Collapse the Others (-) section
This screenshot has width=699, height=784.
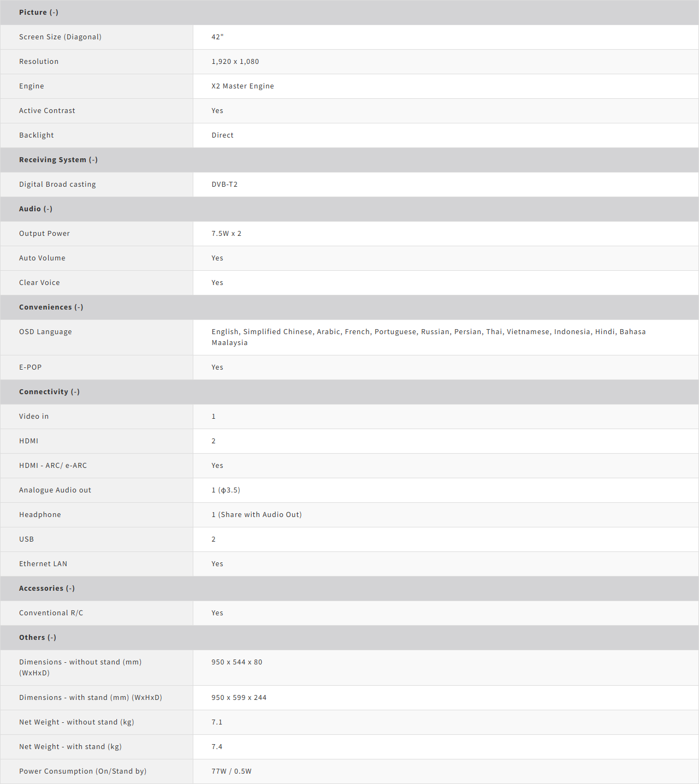pyautogui.click(x=38, y=638)
